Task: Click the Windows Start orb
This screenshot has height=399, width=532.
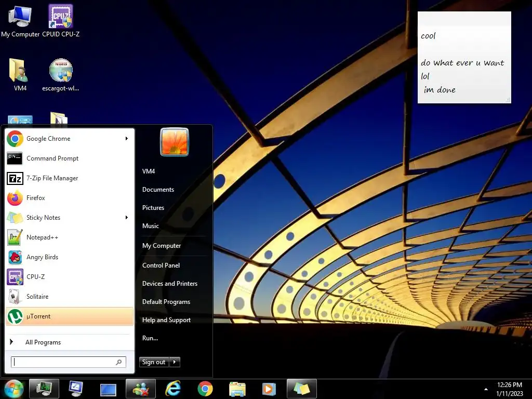Action: pos(14,389)
